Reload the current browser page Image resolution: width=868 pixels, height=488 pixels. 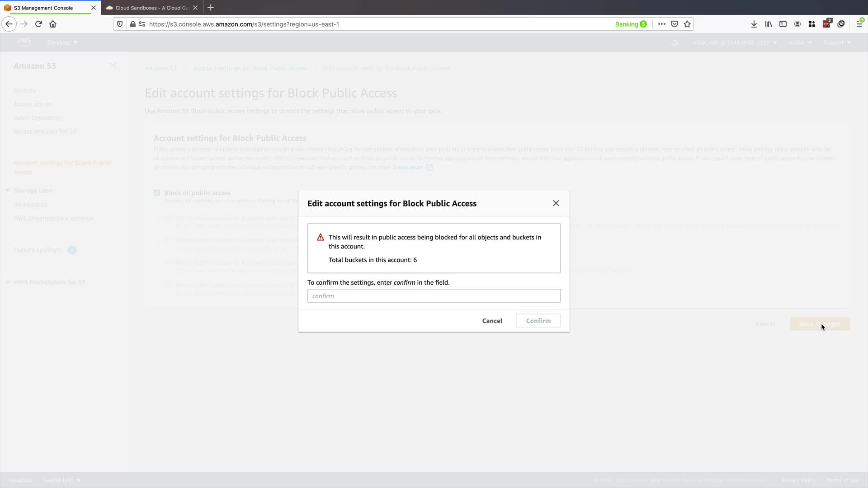[x=38, y=24]
